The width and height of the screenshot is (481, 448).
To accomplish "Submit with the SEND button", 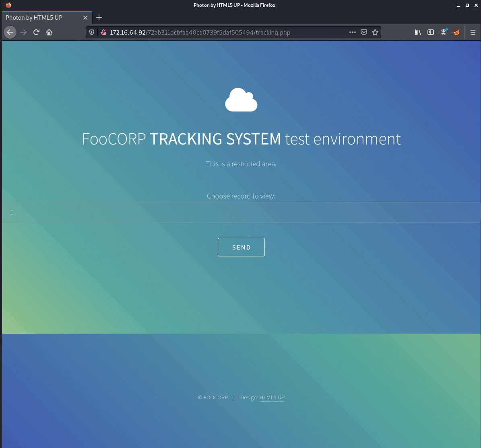I will click(241, 247).
